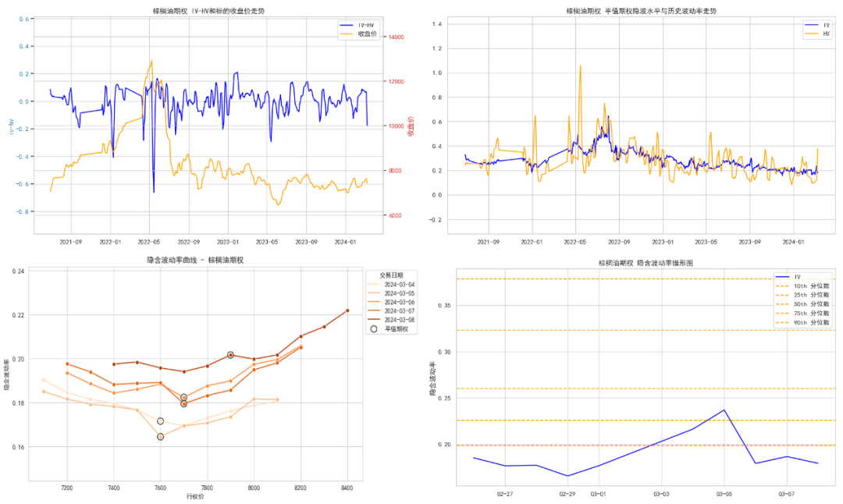Screen dimensions: 843x504
Task: Click the '1.0' y-axis tick
Action: coord(436,73)
